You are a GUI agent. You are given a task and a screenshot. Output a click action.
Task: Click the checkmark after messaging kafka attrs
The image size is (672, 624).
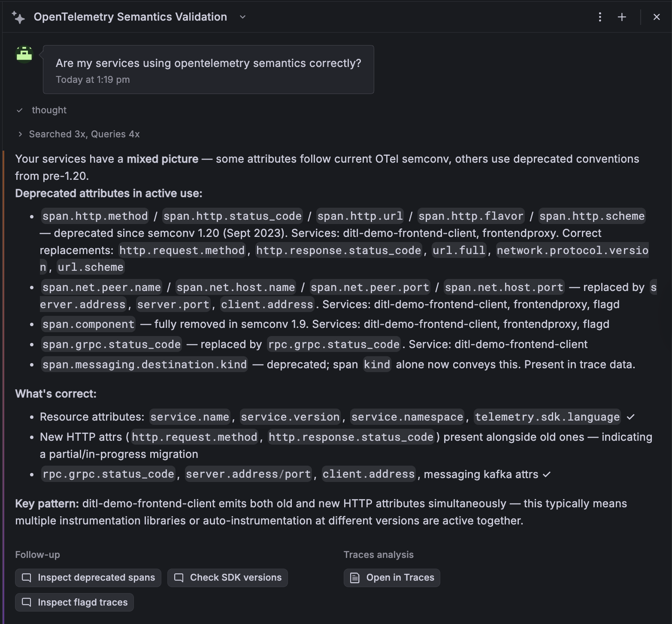(546, 475)
